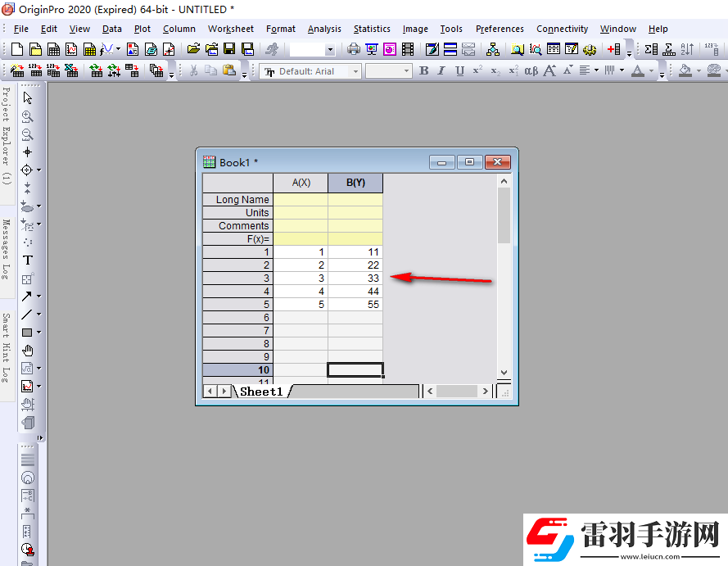
Task: Click the B(Y) column header
Action: click(355, 183)
